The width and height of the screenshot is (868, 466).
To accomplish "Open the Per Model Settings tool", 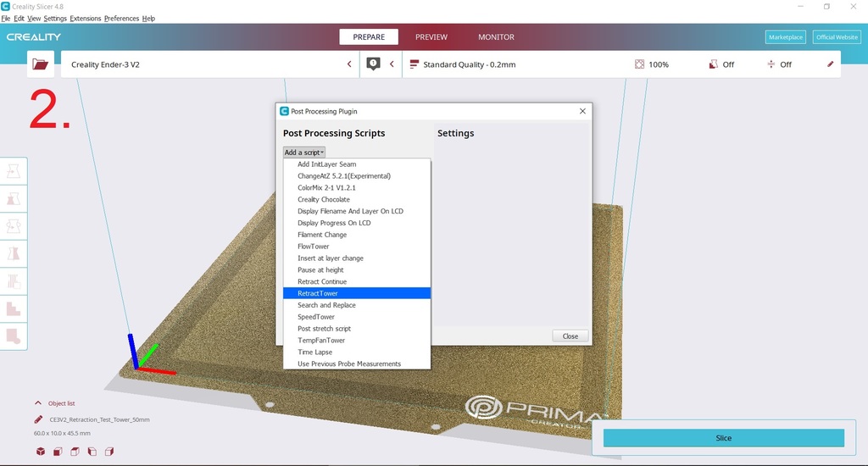I will [14, 280].
